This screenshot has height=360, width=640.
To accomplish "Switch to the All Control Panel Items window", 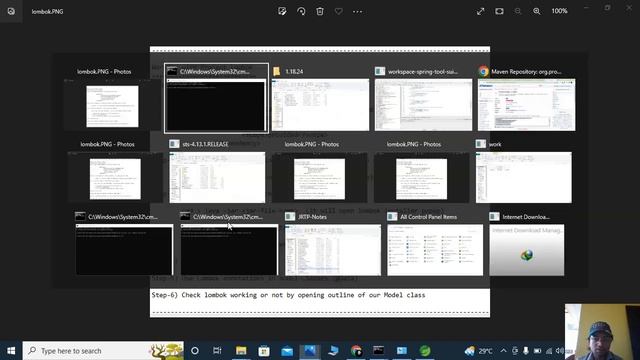I will 435,244.
